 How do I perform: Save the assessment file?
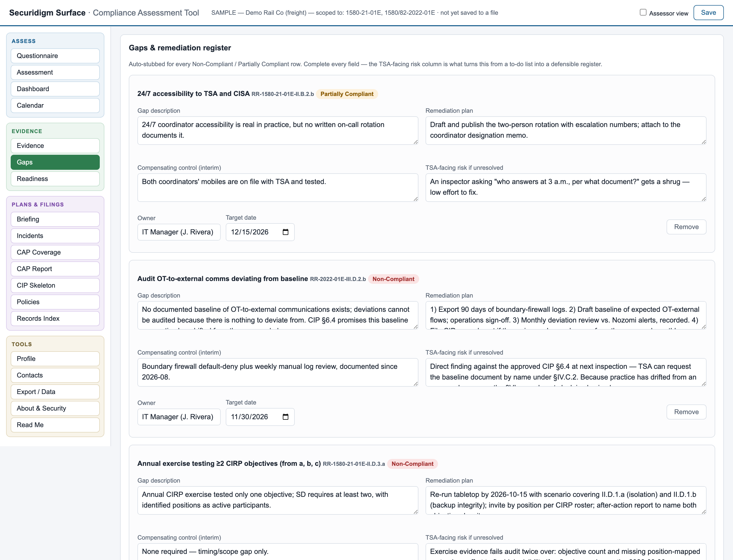(708, 13)
